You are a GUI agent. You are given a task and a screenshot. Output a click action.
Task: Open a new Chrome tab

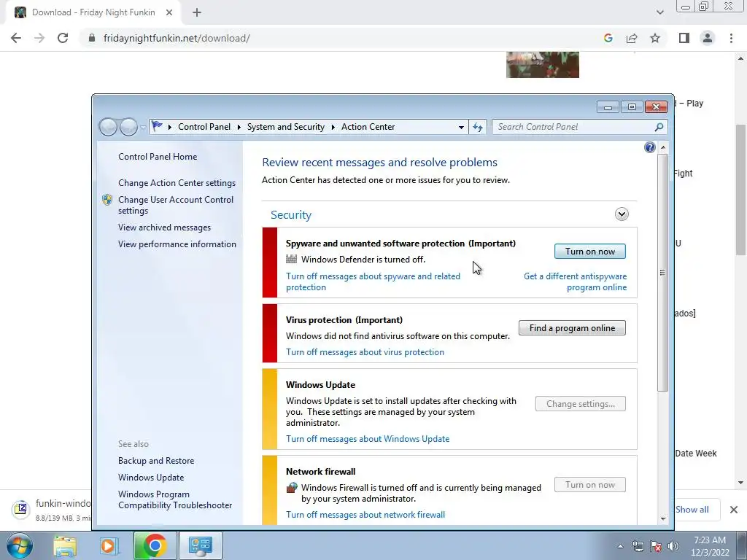coord(197,12)
